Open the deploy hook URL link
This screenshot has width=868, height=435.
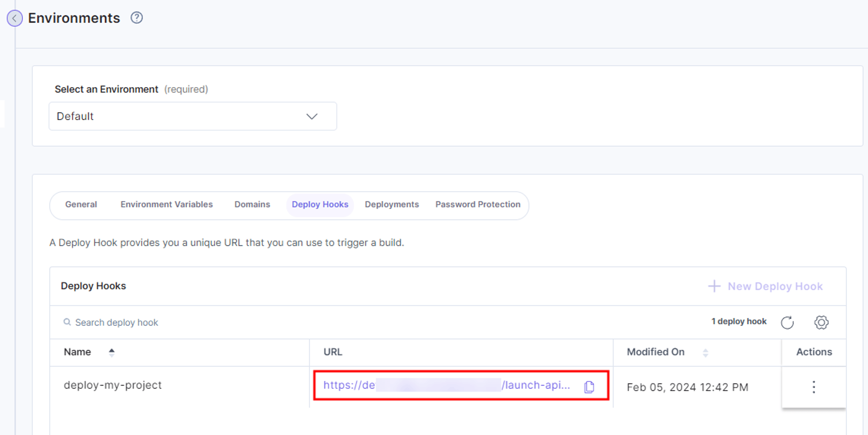coord(446,385)
